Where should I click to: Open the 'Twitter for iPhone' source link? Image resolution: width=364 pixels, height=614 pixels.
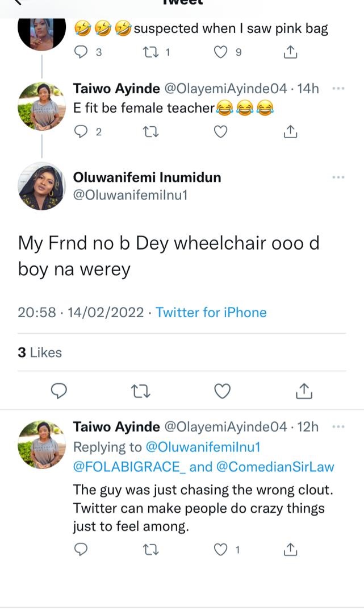coord(211,312)
